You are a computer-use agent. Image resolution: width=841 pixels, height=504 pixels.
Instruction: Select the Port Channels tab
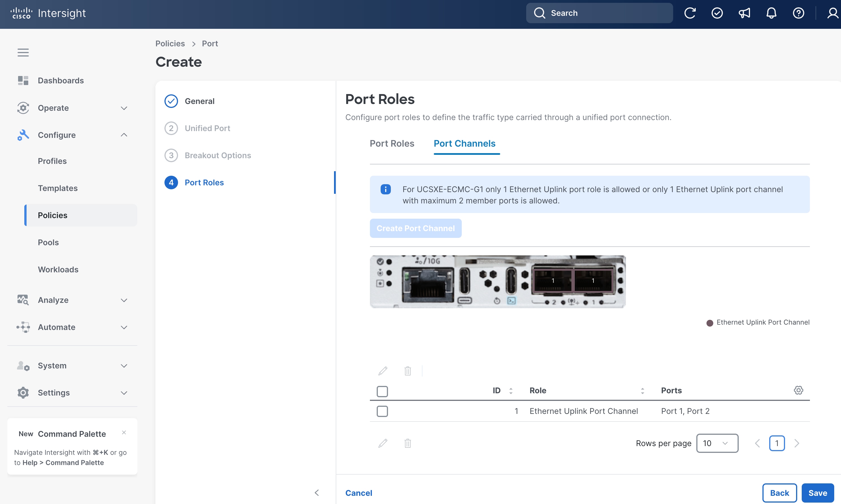(464, 143)
